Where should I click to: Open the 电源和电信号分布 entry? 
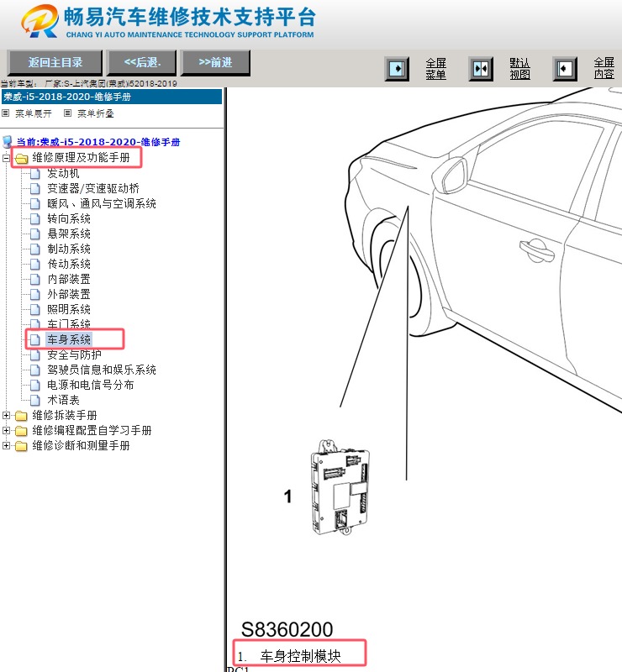pos(91,385)
